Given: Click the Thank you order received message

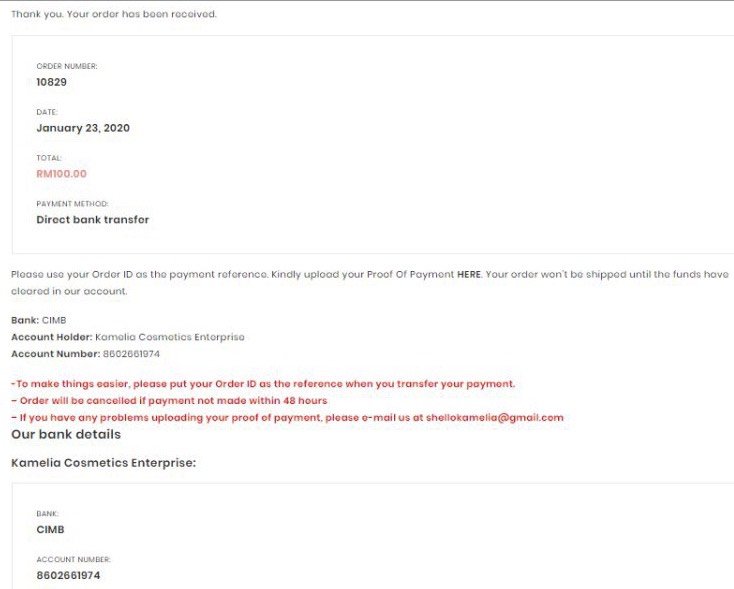Looking at the screenshot, I should (114, 14).
